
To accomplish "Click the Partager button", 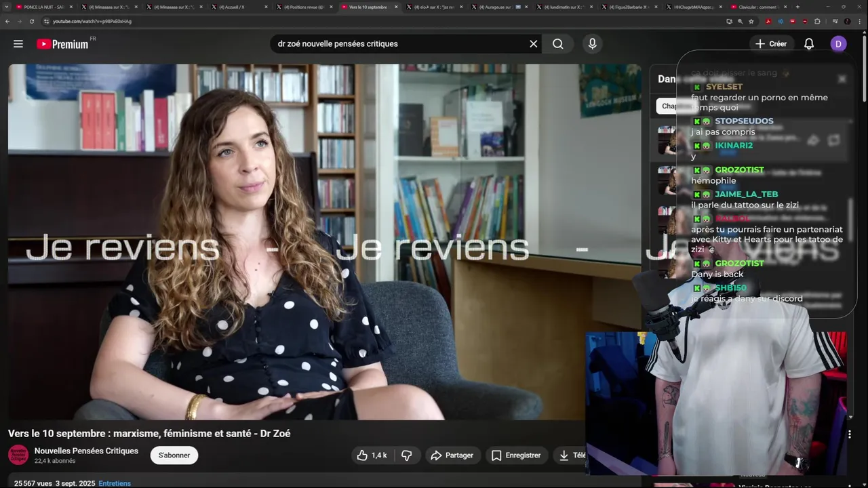I will coord(453,455).
